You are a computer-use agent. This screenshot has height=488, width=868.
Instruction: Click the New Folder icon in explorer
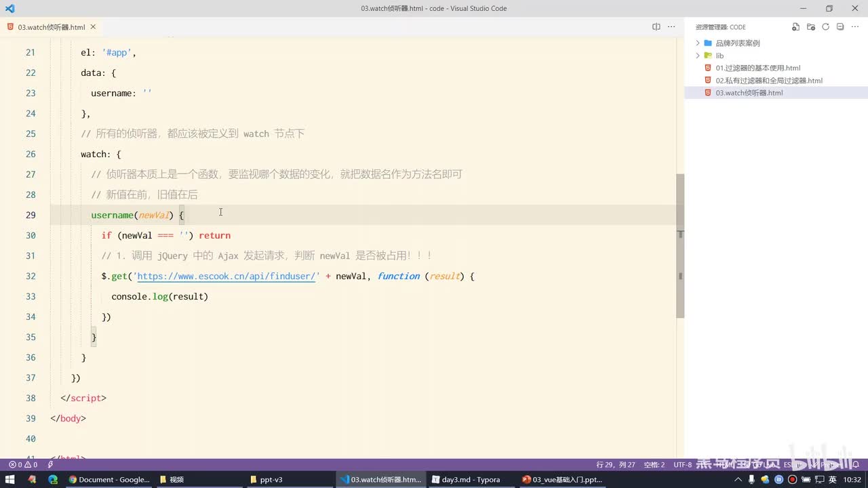(811, 27)
